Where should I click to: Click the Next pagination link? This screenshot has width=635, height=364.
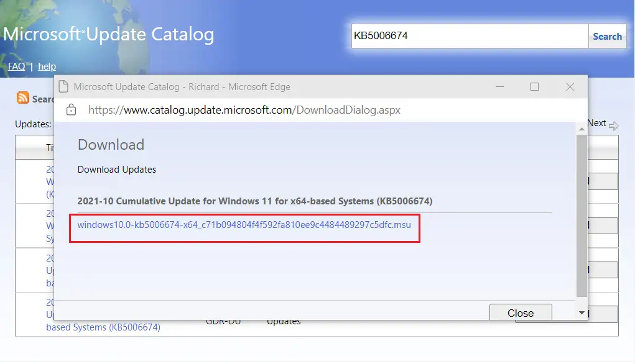coord(596,123)
